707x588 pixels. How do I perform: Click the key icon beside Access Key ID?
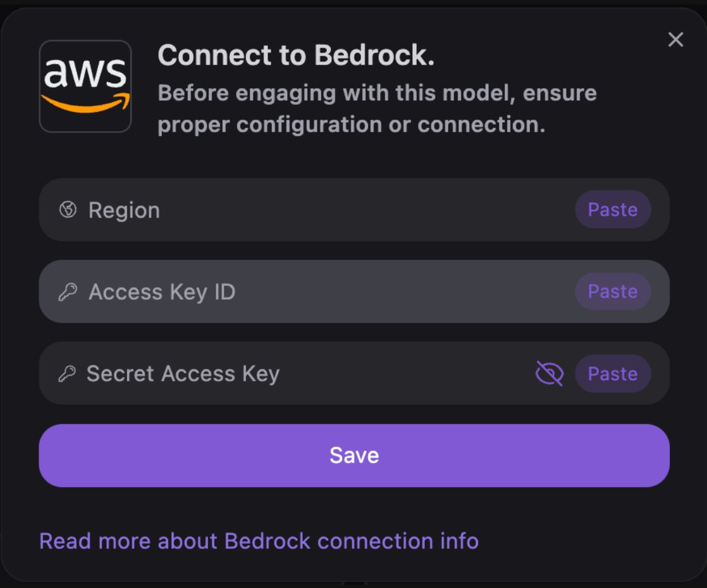pyautogui.click(x=68, y=292)
